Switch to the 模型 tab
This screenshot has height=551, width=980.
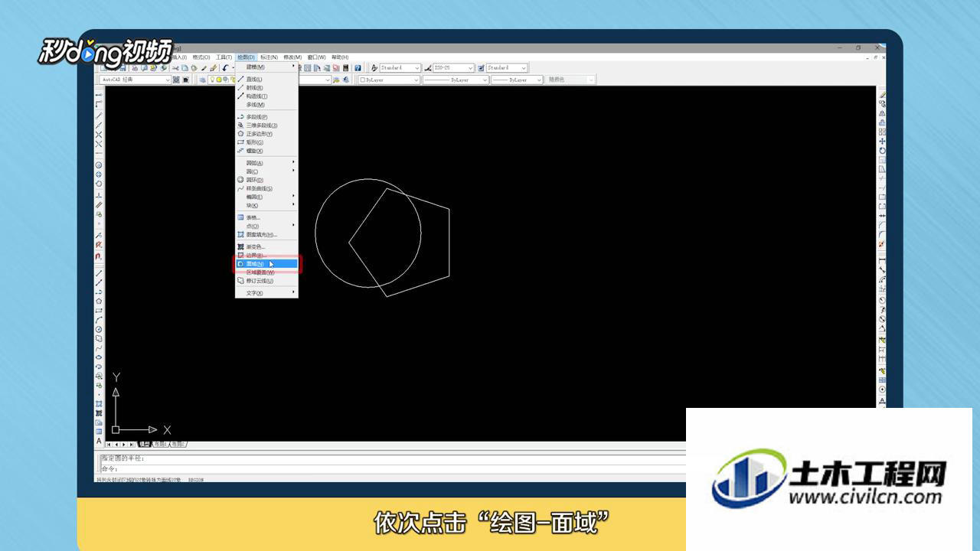[144, 444]
